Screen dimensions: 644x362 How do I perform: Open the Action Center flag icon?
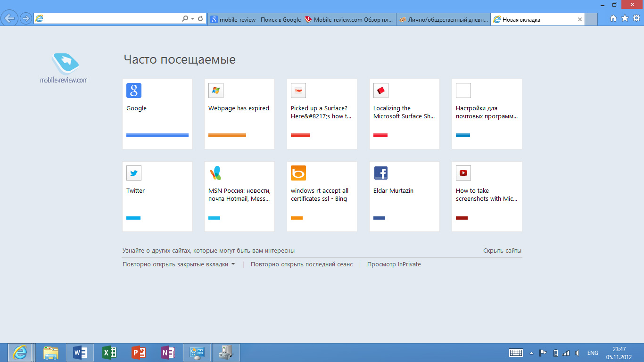click(x=543, y=353)
